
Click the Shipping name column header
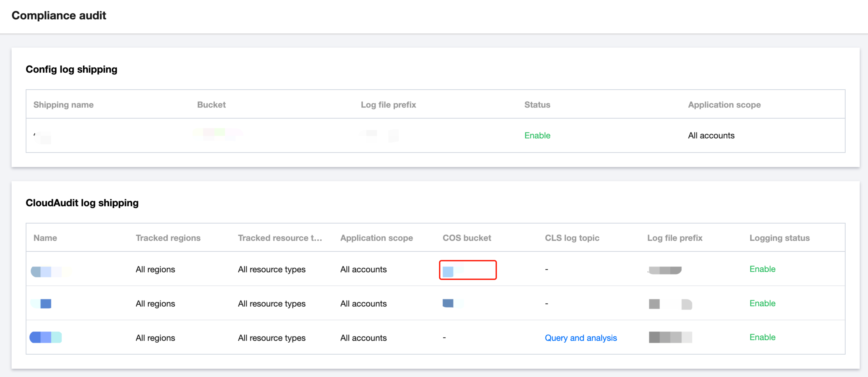pos(63,105)
